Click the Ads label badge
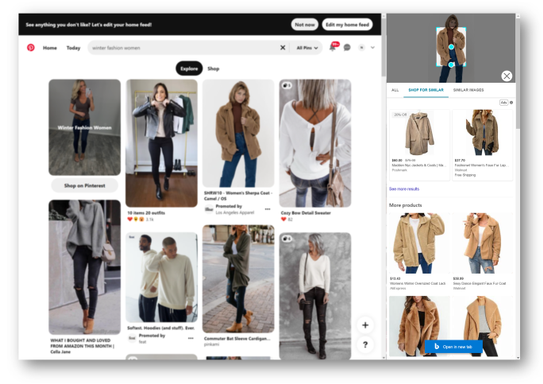This screenshot has width=543, height=384. (x=504, y=102)
